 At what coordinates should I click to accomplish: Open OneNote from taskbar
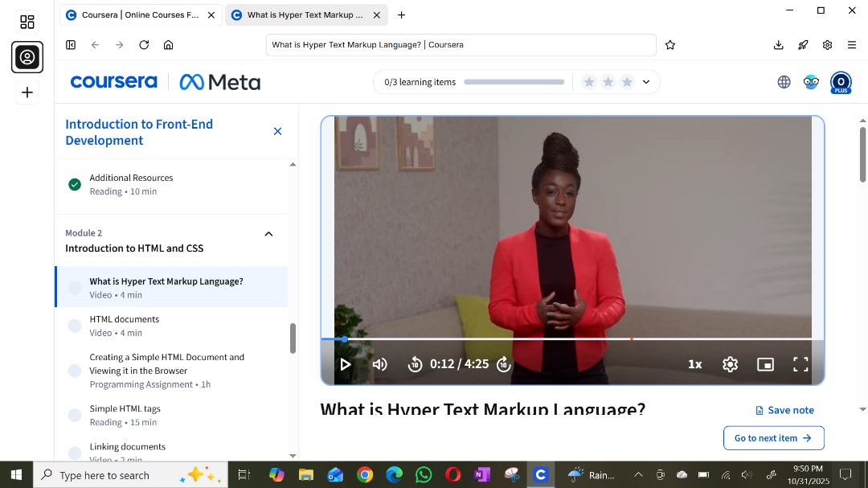[482, 474]
